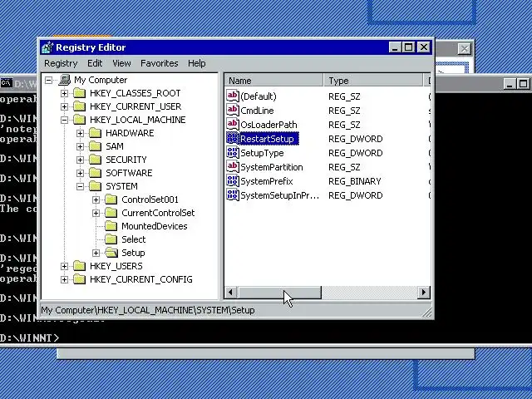Open the Edit menu

point(95,63)
